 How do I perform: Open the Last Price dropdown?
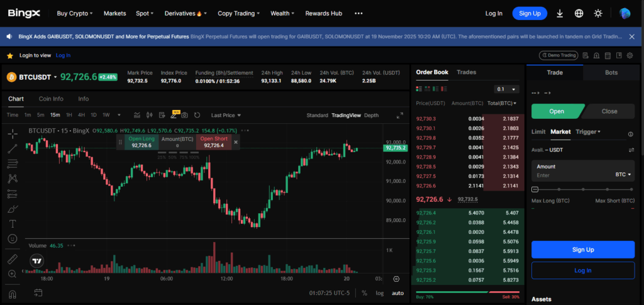click(x=226, y=115)
